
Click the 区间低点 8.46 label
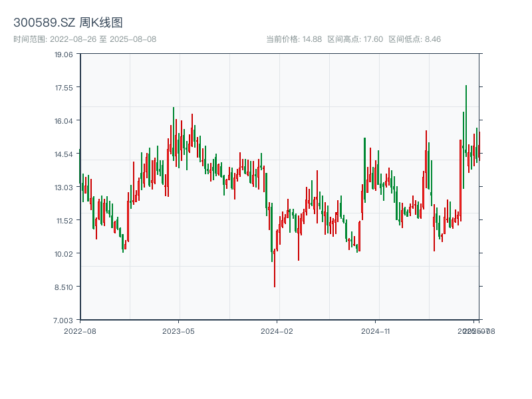coord(414,39)
